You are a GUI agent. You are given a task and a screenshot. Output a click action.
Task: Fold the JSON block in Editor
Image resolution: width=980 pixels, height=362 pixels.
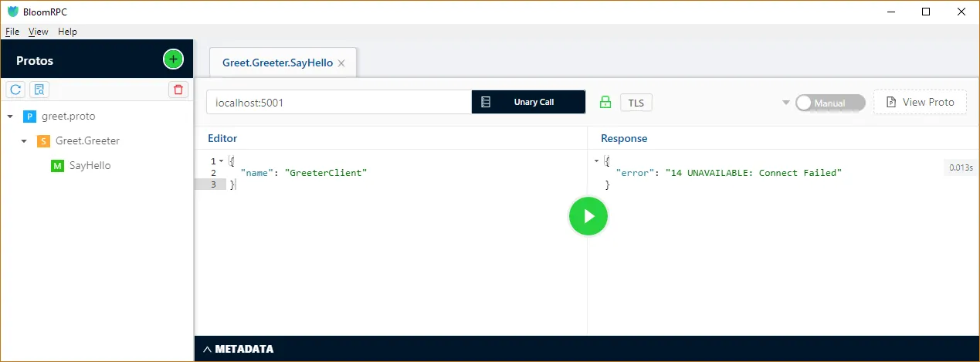click(222, 161)
